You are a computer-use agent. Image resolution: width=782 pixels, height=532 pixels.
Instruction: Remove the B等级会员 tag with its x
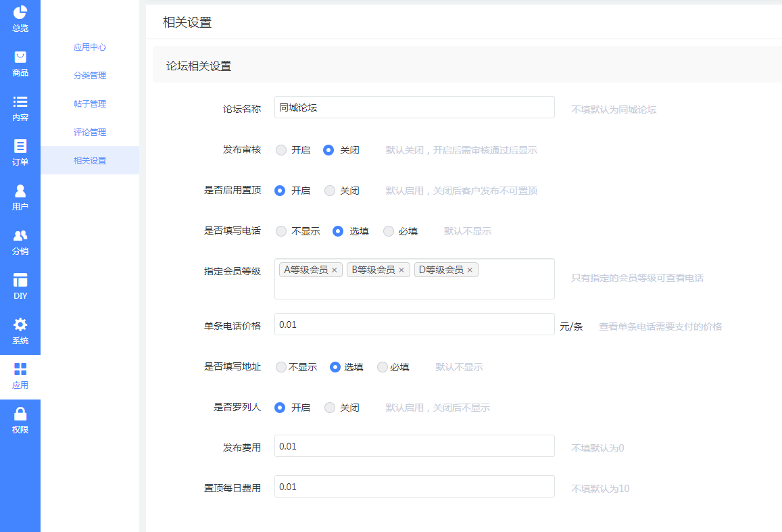click(401, 270)
